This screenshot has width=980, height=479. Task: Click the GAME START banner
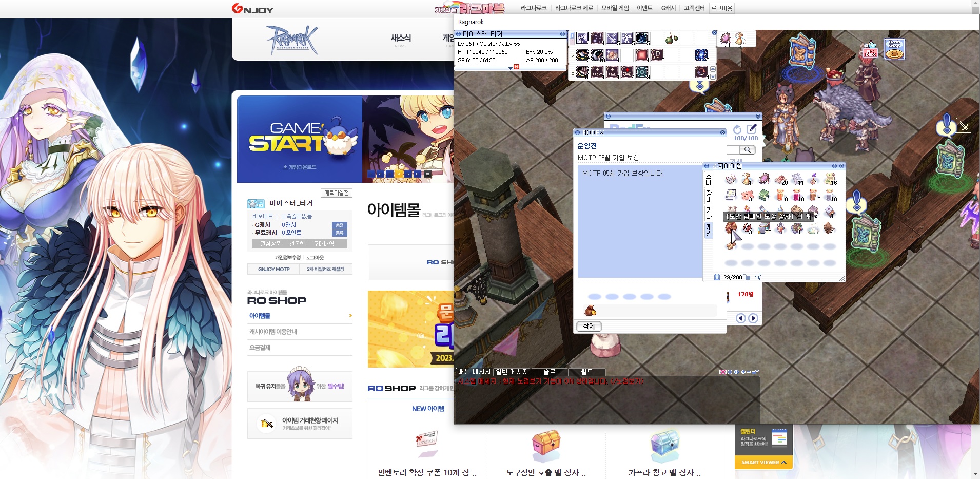[x=300, y=139]
